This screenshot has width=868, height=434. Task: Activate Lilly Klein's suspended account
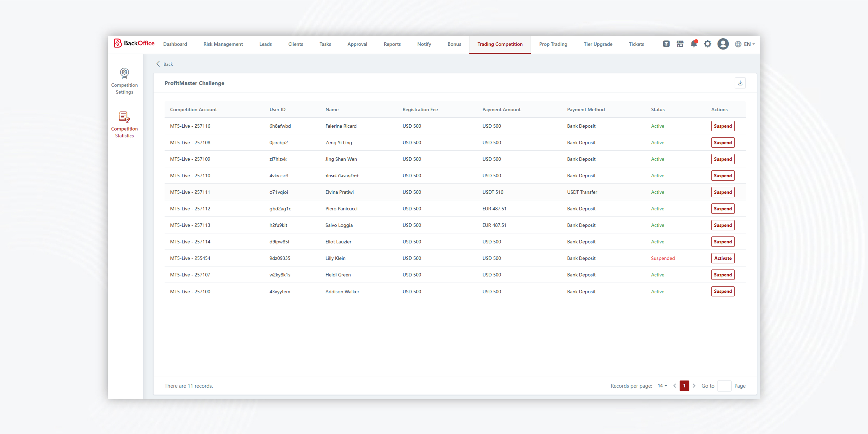723,258
